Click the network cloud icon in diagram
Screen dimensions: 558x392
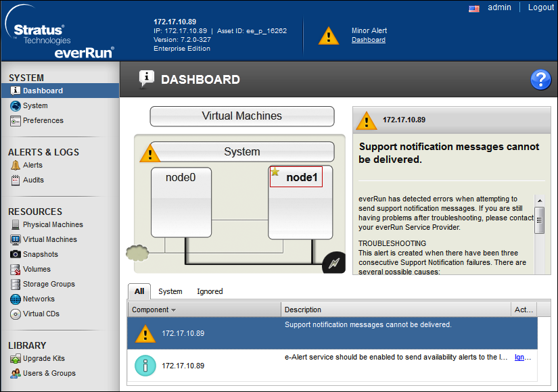136,253
